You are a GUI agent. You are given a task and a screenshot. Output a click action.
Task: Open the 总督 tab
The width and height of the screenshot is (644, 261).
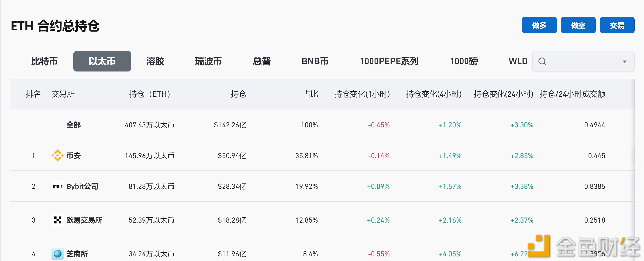tap(262, 61)
